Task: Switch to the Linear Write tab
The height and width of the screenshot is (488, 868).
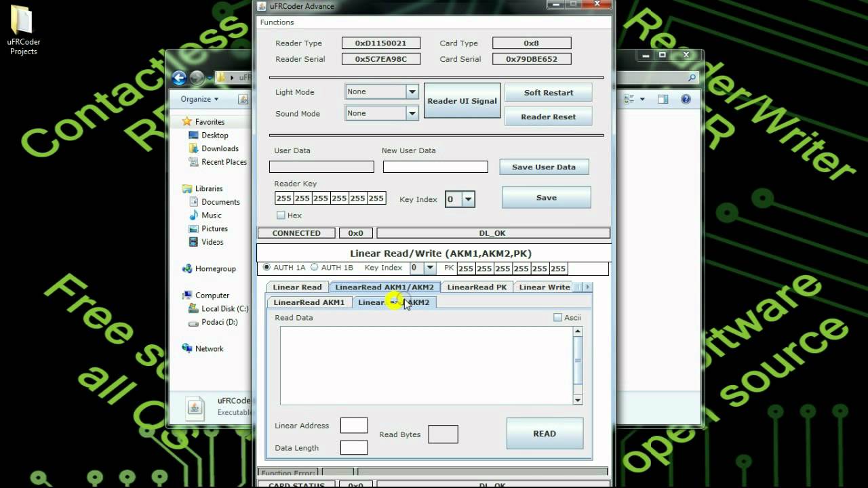Action: (x=545, y=287)
